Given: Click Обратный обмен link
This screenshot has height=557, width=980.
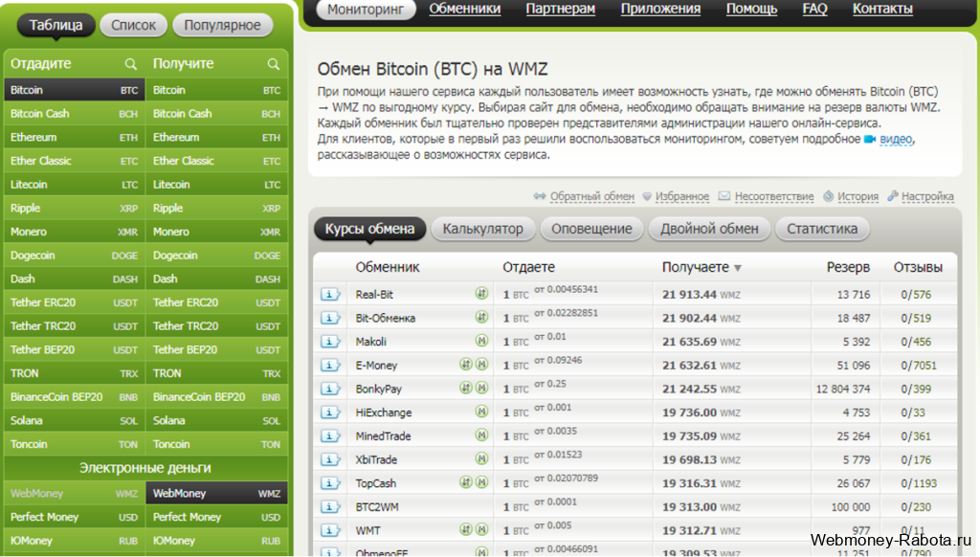Looking at the screenshot, I should pyautogui.click(x=591, y=196).
